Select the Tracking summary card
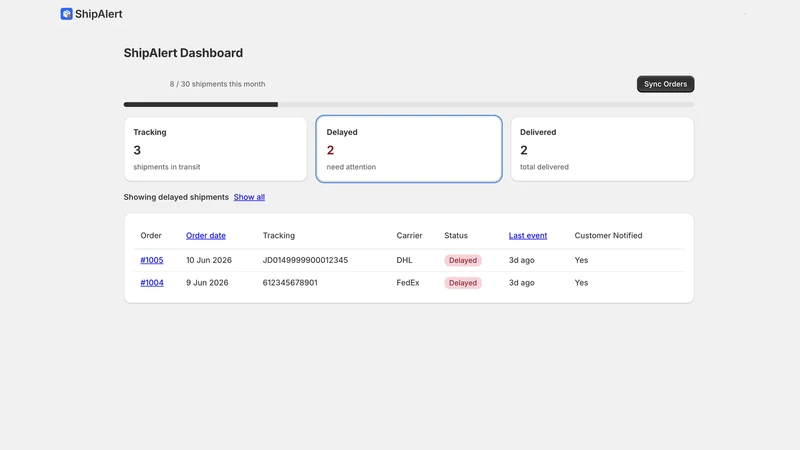The image size is (800, 450). [x=215, y=149]
